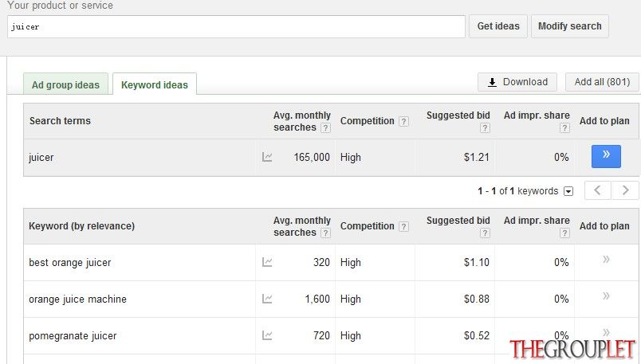
Task: Click Competition header in Keyword table
Action: click(x=367, y=226)
